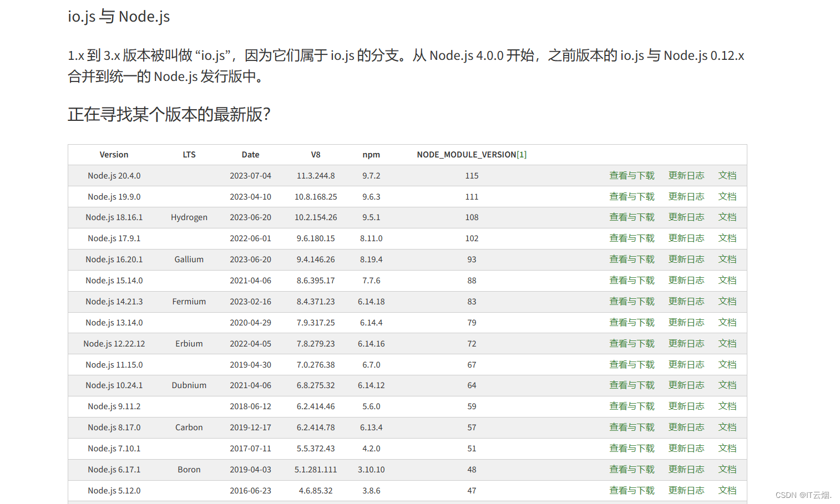Select the Hydrogen LTS cell
Screen dimensions: 840x504
[x=189, y=217]
